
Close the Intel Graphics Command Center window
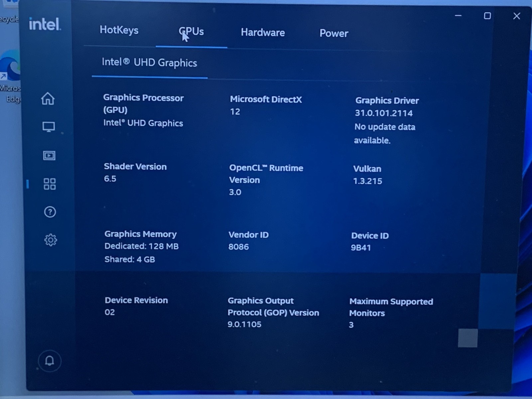(x=516, y=16)
